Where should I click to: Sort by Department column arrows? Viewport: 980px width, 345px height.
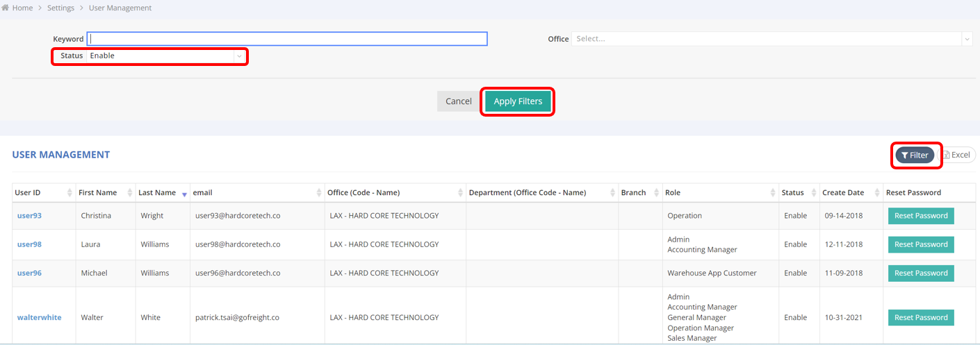pos(612,193)
